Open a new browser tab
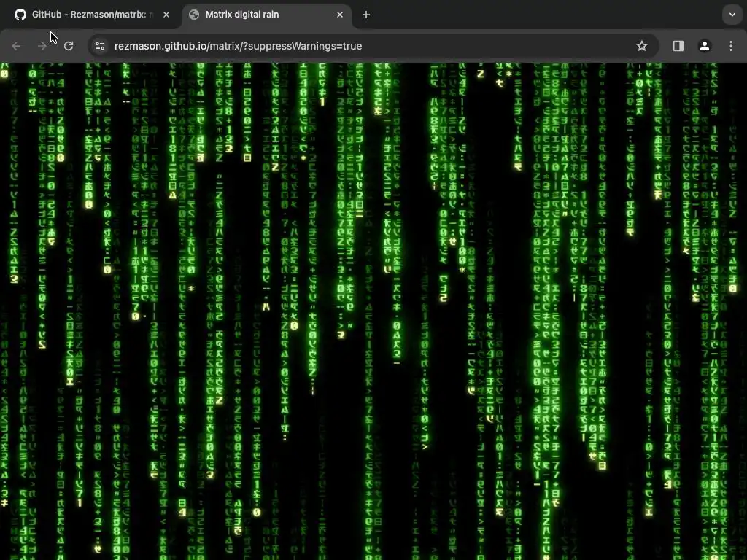Image resolution: width=747 pixels, height=560 pixels. point(366,15)
